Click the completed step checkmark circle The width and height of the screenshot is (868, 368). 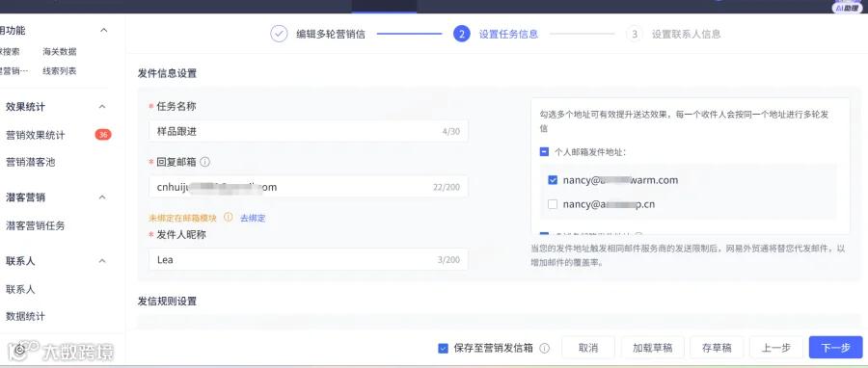[x=279, y=34]
